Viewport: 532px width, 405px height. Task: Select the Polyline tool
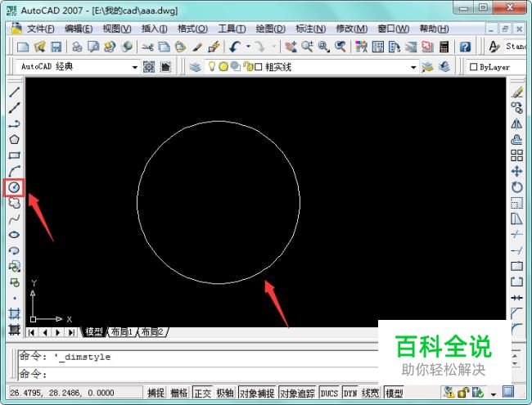click(14, 124)
